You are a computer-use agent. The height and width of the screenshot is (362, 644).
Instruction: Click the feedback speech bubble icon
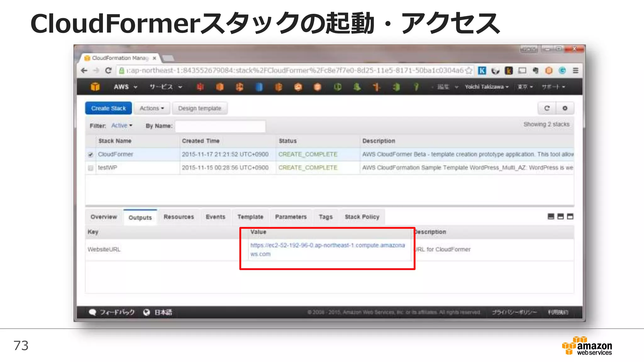(92, 312)
